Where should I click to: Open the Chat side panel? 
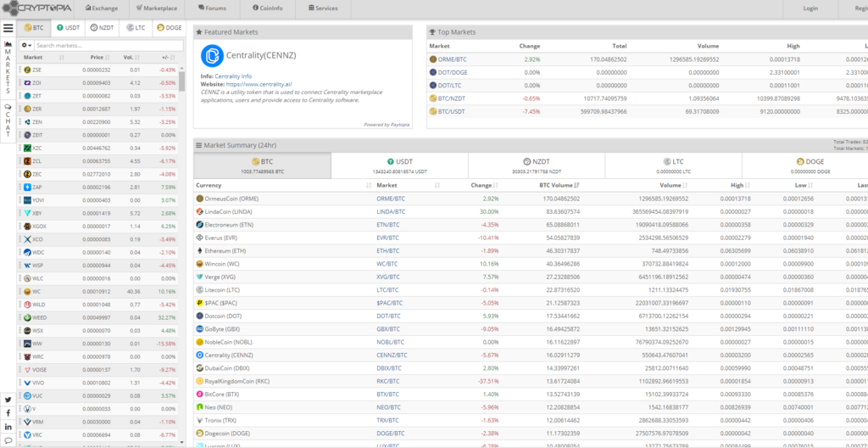click(x=8, y=121)
